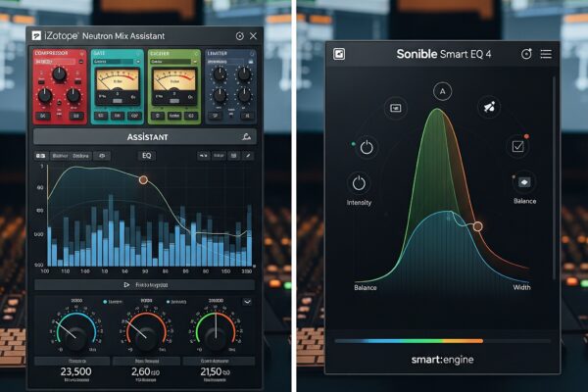Open the Compressor module preset dropdown

click(x=55, y=62)
